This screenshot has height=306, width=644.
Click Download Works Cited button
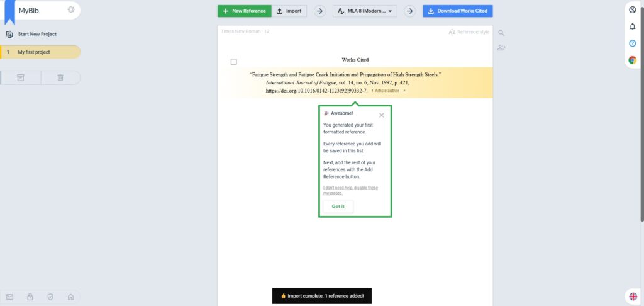pyautogui.click(x=458, y=11)
